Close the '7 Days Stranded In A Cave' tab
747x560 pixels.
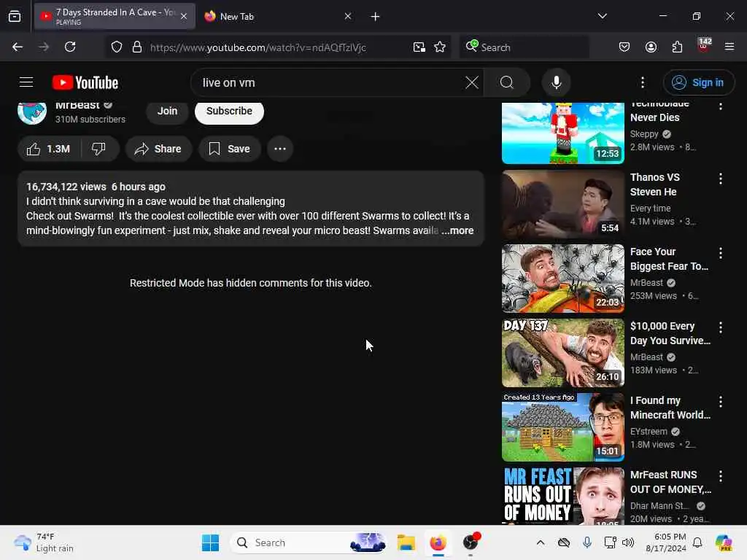(x=184, y=16)
